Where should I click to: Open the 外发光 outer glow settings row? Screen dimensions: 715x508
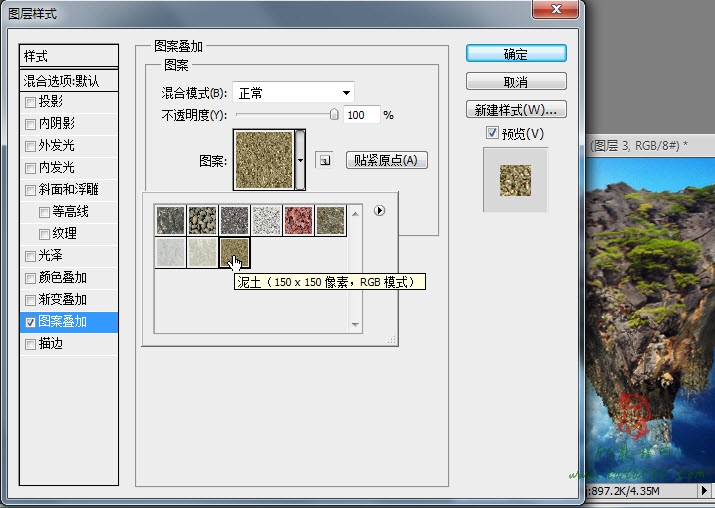[69, 145]
